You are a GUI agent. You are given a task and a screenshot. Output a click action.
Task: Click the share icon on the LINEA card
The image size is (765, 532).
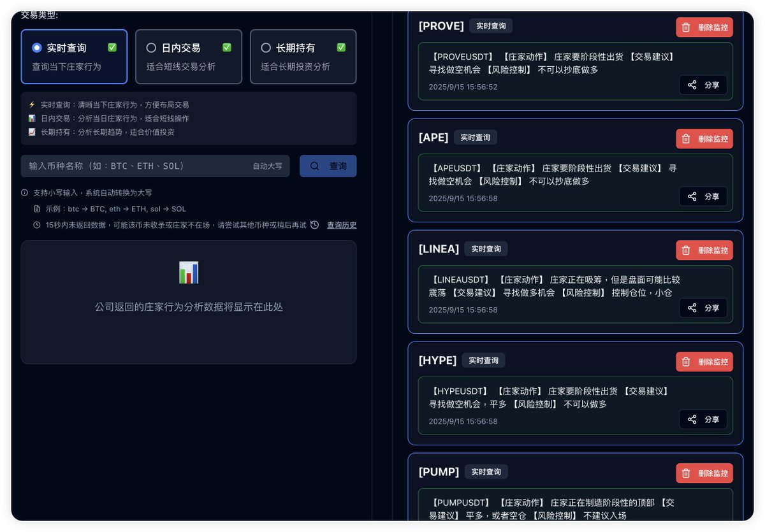692,308
